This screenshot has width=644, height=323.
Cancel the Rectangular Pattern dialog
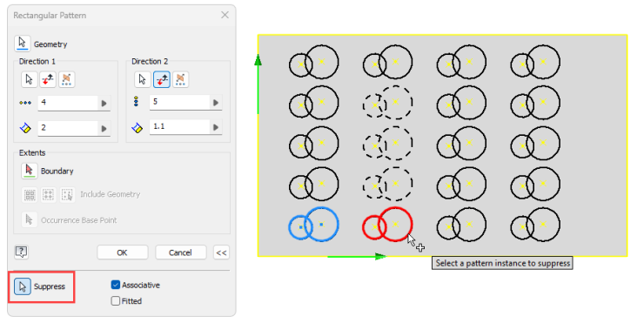(180, 252)
